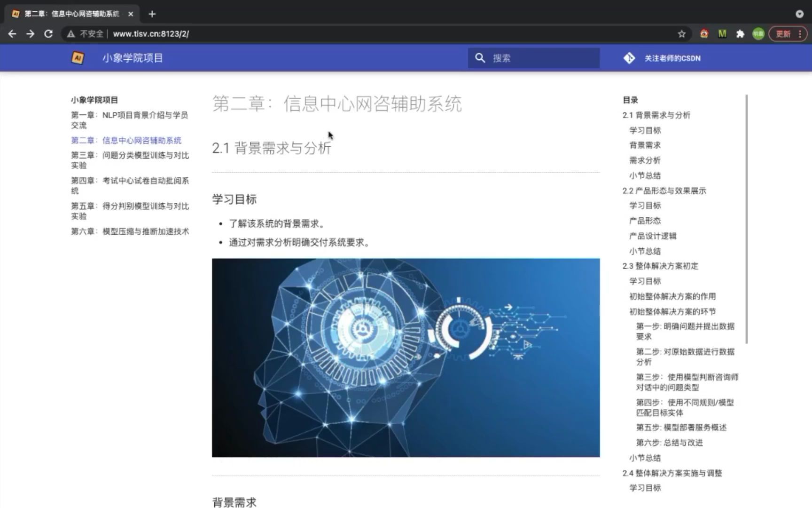Jump to 产品形态 in contents
The image size is (812, 508).
click(x=645, y=221)
